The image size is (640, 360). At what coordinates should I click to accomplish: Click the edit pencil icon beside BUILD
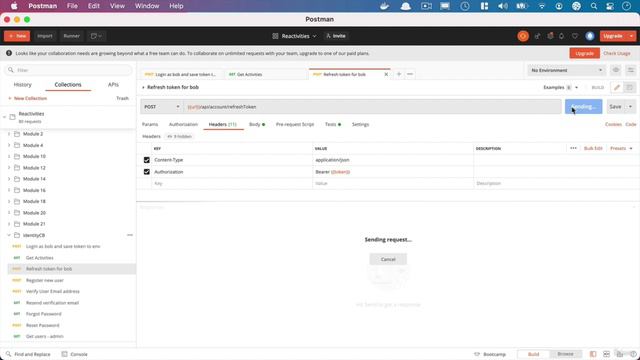(x=617, y=87)
